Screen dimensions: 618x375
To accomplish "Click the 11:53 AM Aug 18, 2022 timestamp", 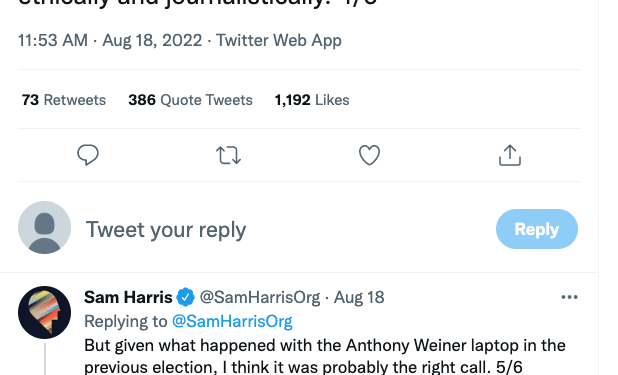I will point(110,40).
